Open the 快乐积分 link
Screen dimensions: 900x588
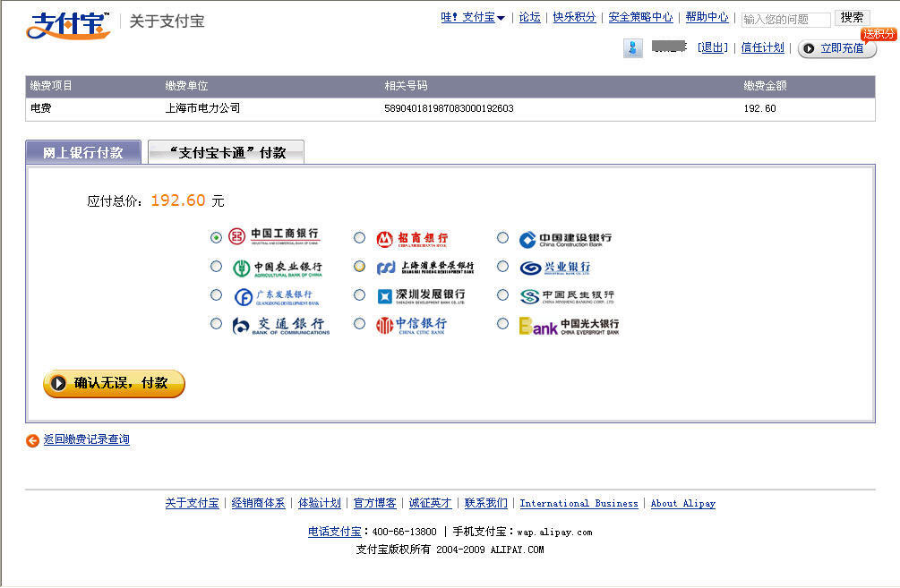[574, 17]
